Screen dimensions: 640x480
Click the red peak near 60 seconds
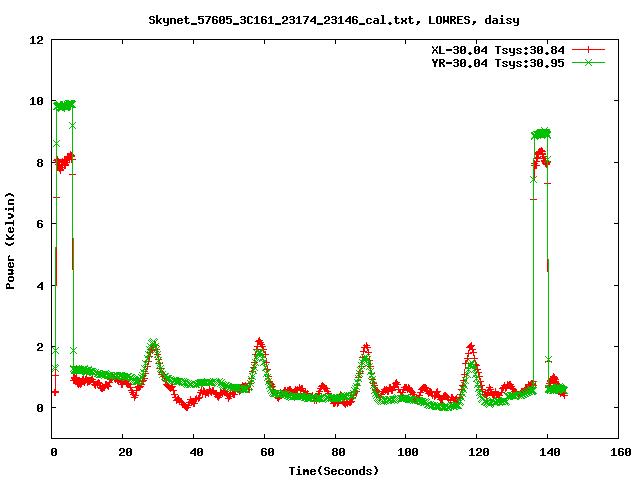(260, 343)
